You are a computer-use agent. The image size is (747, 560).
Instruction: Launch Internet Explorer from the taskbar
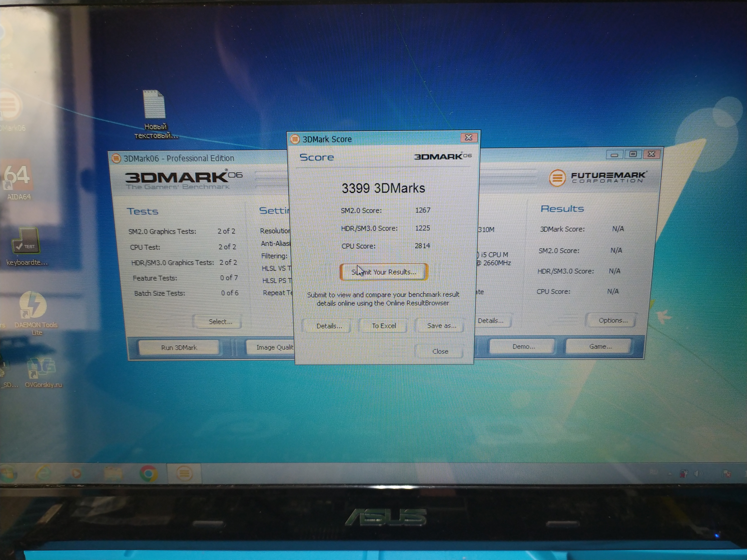pyautogui.click(x=43, y=474)
